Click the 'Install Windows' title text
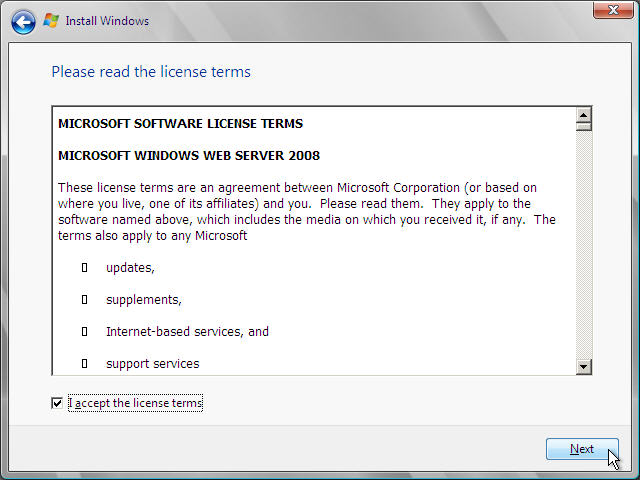 point(107,21)
